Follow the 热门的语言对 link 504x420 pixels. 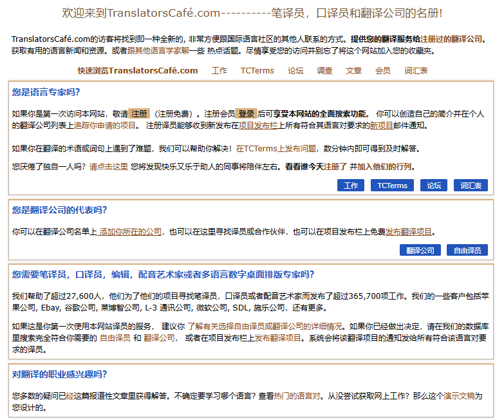[x=297, y=396]
